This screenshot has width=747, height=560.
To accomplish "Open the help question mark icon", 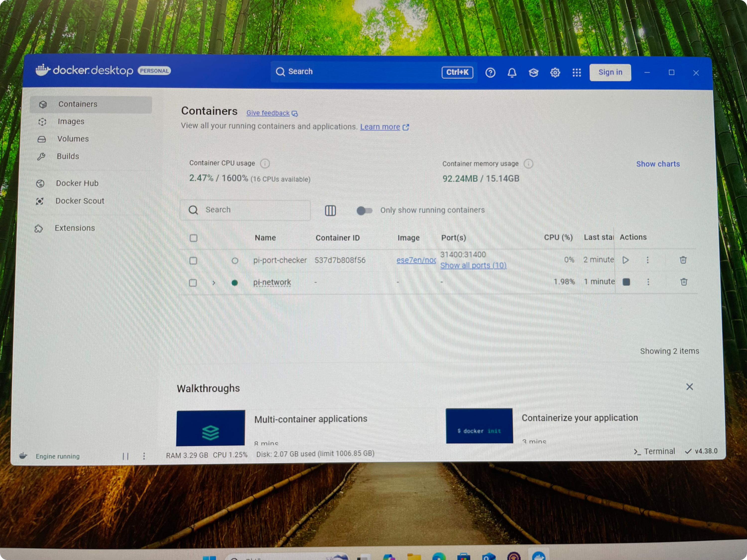I will click(490, 73).
